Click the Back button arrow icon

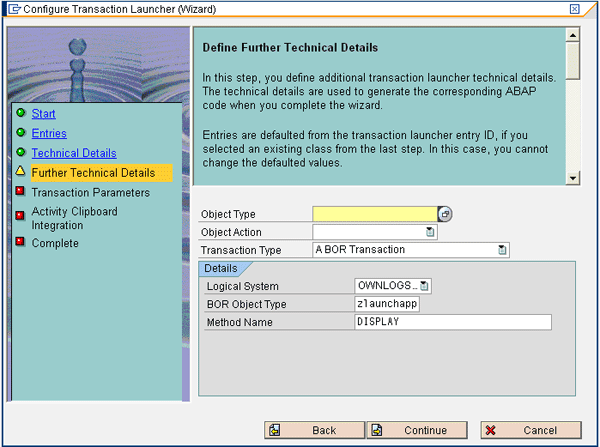(274, 430)
